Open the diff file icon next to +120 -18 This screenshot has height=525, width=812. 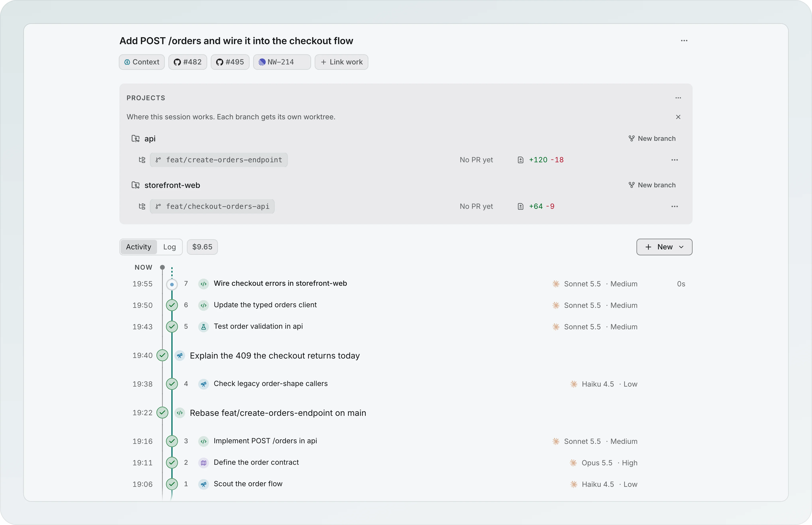pos(520,160)
